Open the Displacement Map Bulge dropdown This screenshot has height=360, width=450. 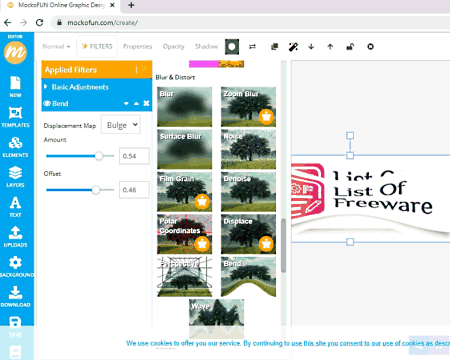tap(121, 125)
